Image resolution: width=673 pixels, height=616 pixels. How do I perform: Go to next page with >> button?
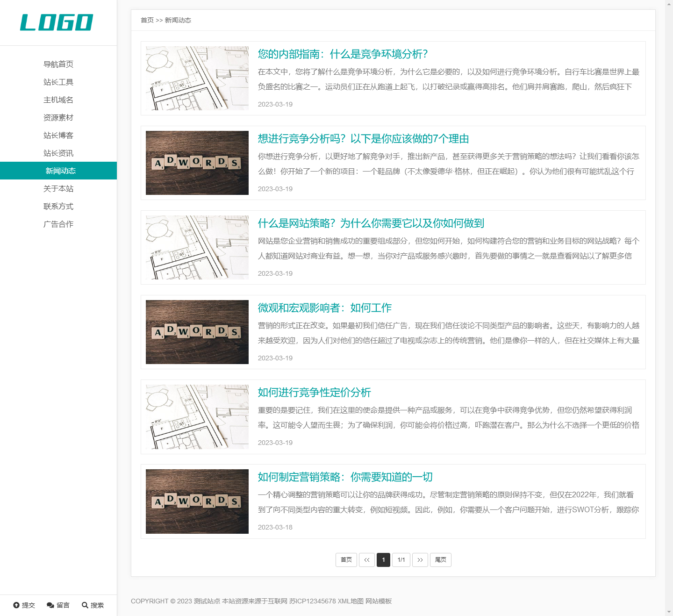tap(420, 560)
